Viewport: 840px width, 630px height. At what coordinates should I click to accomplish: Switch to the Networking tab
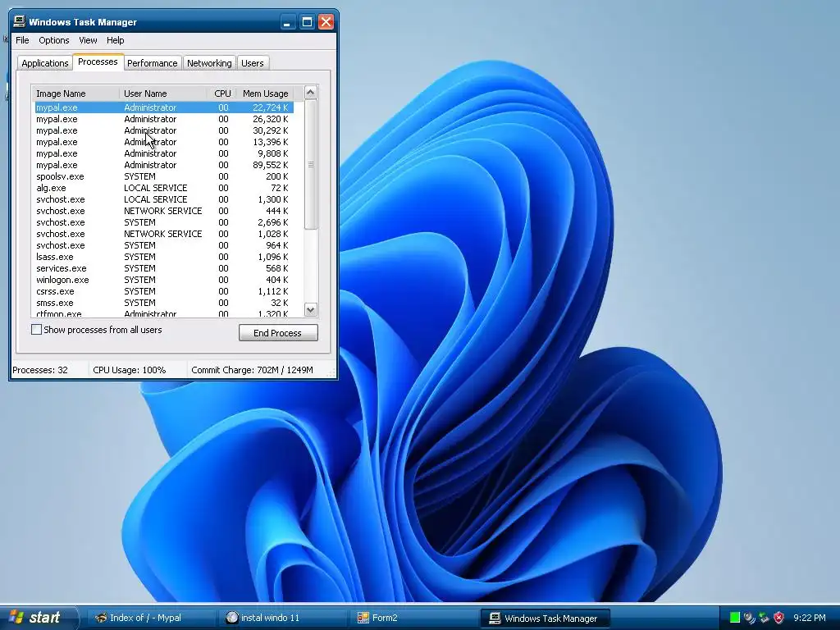click(209, 63)
